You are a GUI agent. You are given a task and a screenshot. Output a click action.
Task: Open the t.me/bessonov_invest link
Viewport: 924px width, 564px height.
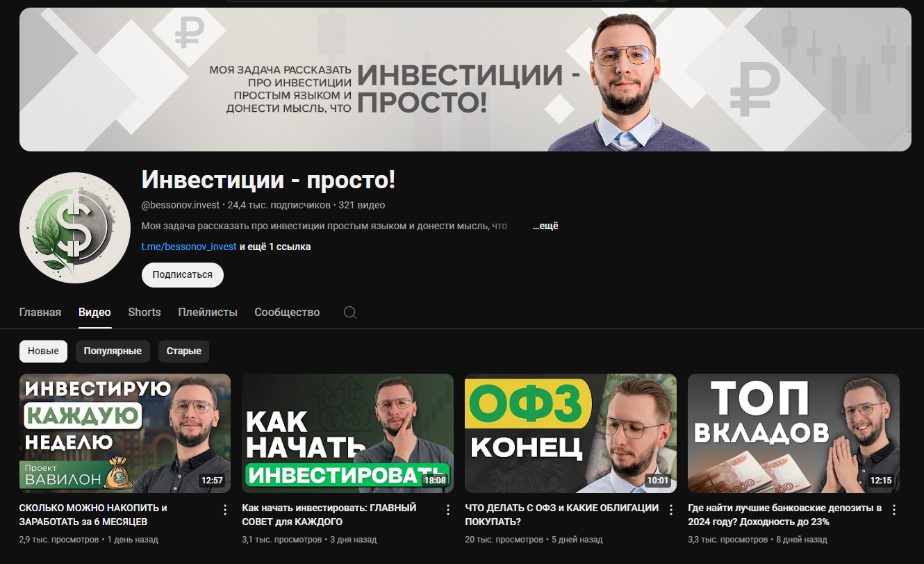click(x=189, y=247)
